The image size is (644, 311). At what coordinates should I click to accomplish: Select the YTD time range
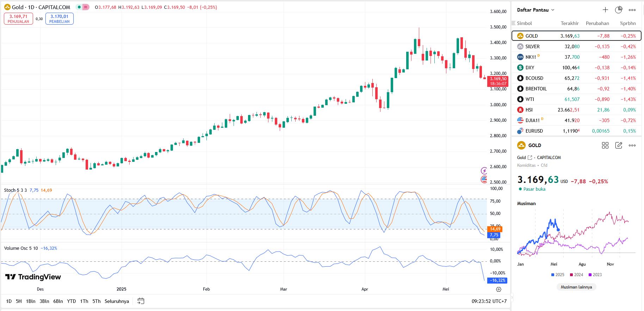[x=72, y=301]
